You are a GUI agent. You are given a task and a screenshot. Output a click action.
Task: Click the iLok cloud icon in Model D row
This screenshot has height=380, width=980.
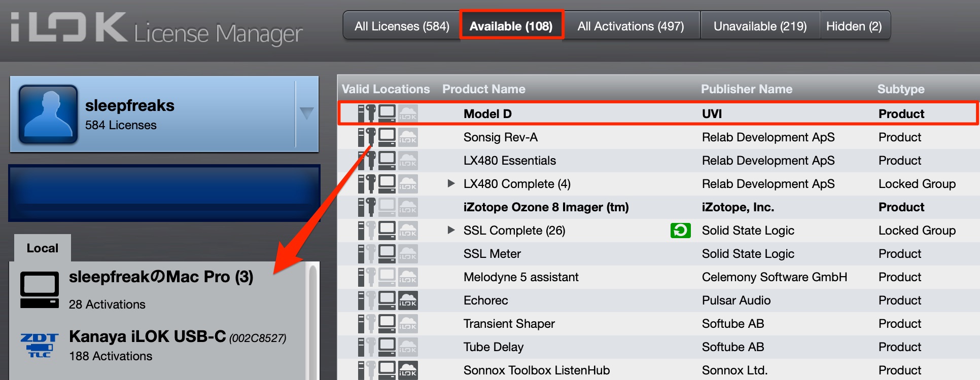pos(407,113)
